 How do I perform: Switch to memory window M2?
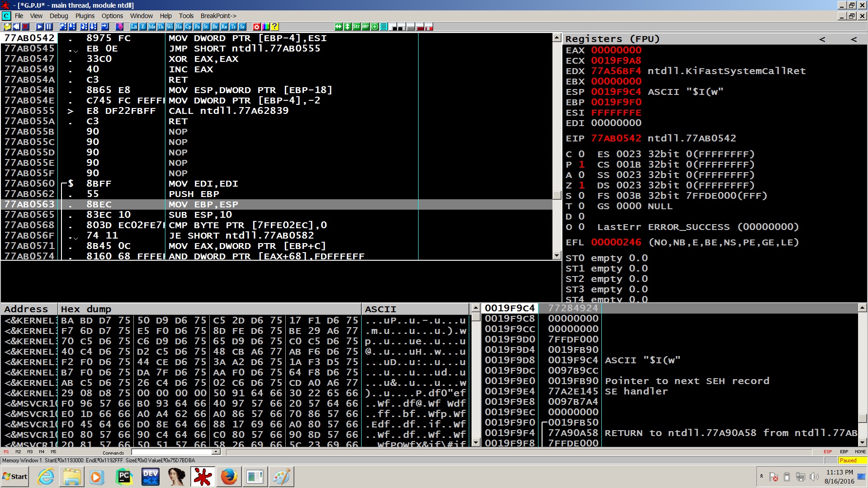pyautogui.click(x=18, y=452)
